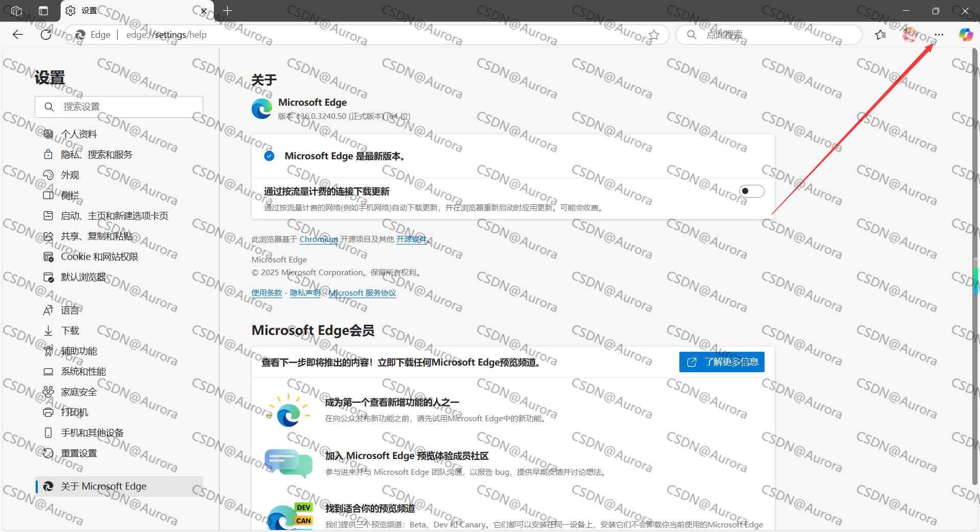Click the back navigation arrow
The image size is (980, 532).
point(18,35)
